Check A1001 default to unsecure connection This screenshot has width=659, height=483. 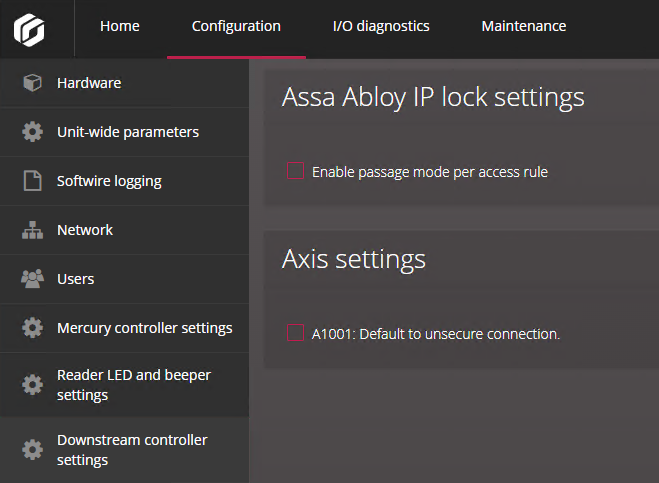[295, 334]
